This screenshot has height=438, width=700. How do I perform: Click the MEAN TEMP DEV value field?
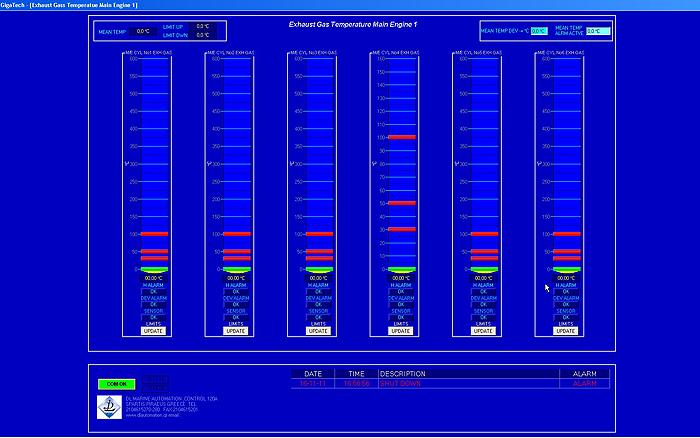coord(538,31)
